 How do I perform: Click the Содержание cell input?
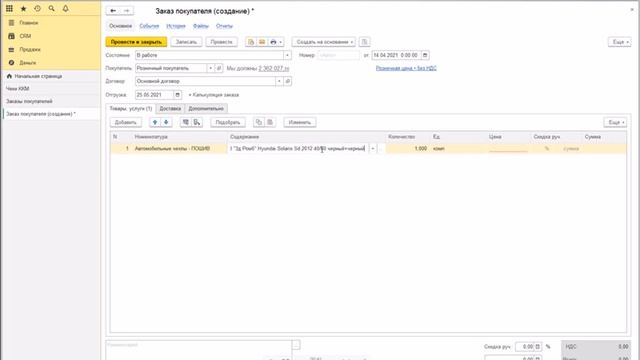click(x=298, y=149)
